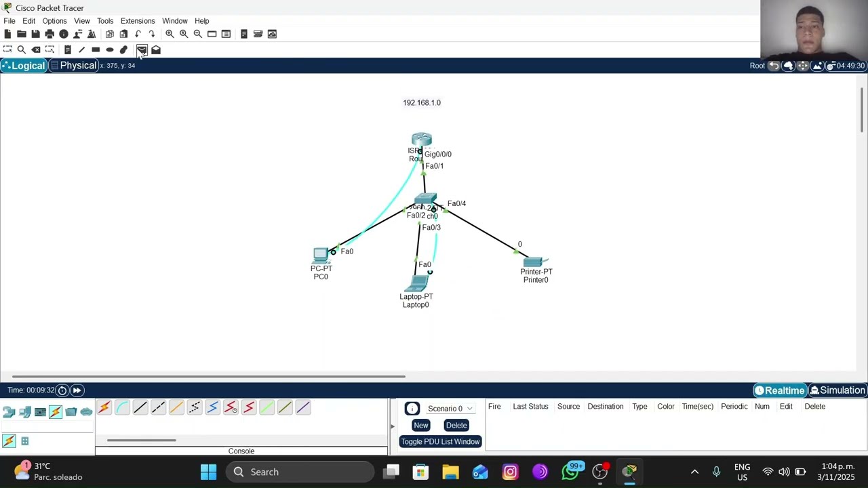
Task: Select the End Devices category
Action: tap(25, 411)
